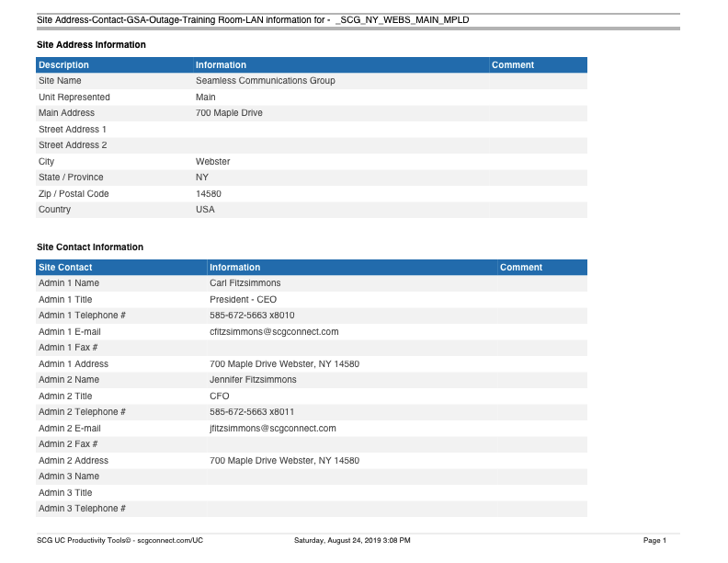
Task: Select phone number 585-672-5663 x8010
Action: click(x=252, y=316)
